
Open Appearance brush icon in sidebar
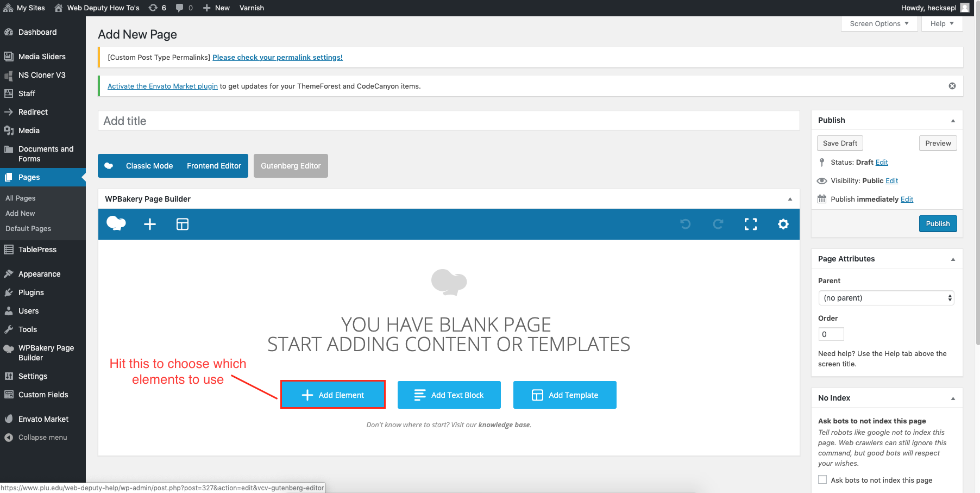(9, 274)
